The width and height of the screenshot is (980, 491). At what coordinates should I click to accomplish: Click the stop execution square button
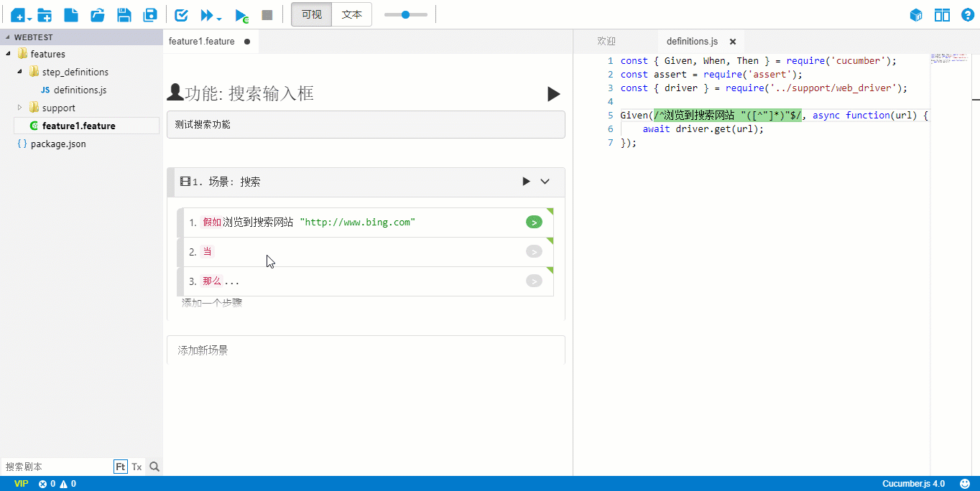(x=267, y=15)
